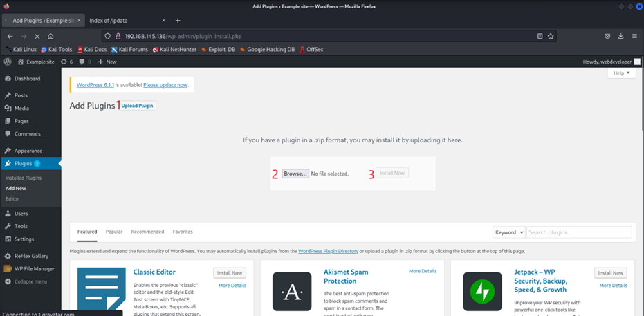This screenshot has height=316, width=644.
Task: Go to the Firefox home icon
Action: pyautogui.click(x=50, y=36)
